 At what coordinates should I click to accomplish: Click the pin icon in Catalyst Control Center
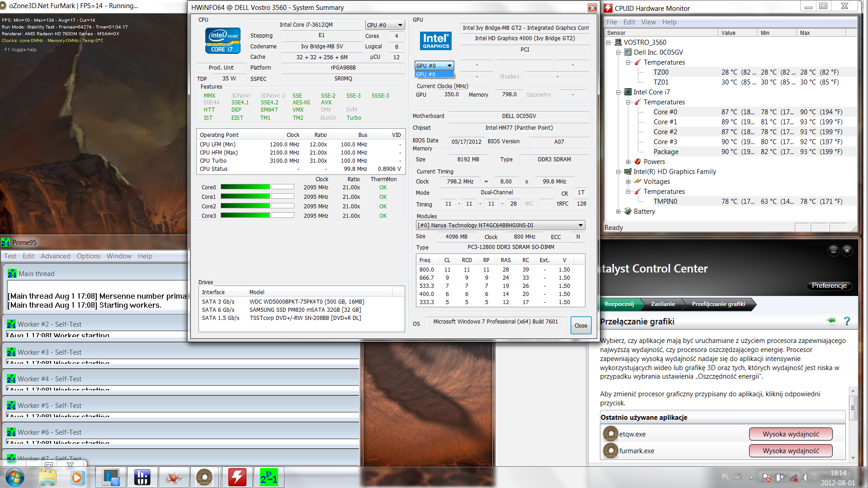[831, 321]
